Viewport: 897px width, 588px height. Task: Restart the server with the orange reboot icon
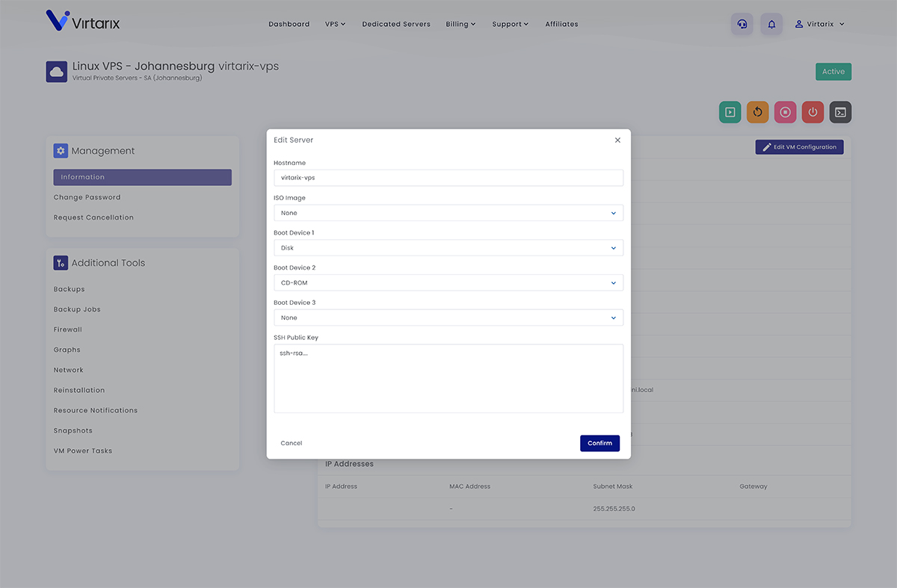pyautogui.click(x=757, y=111)
